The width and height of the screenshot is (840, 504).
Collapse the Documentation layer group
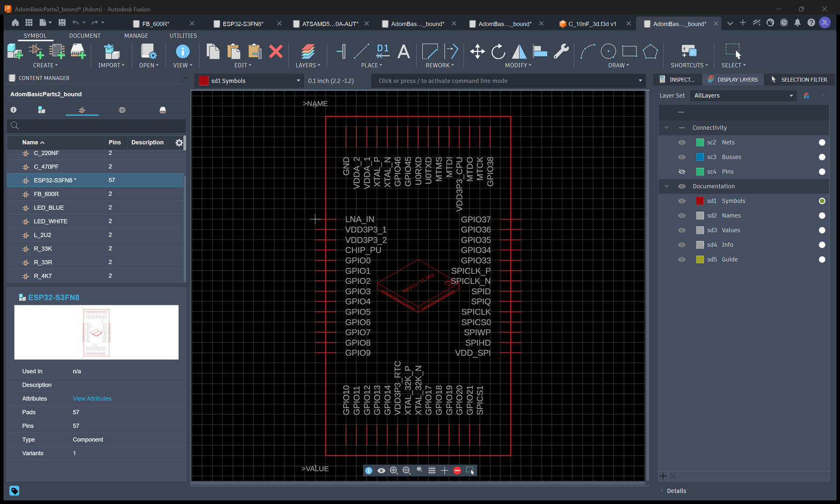point(666,186)
